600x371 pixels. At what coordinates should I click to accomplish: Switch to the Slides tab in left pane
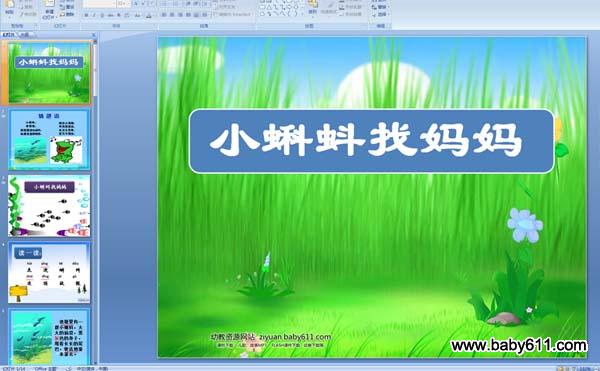tap(8, 34)
